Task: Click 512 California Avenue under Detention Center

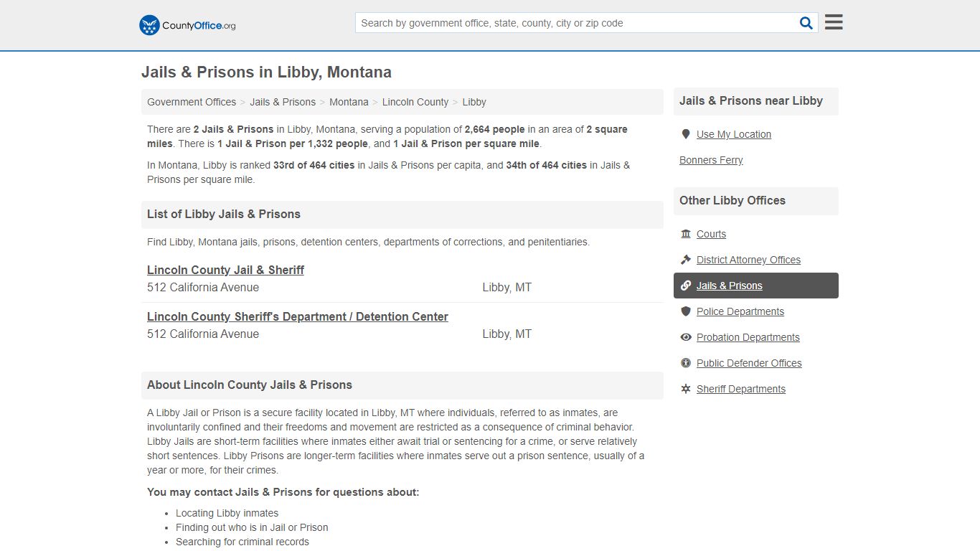Action: coord(203,334)
